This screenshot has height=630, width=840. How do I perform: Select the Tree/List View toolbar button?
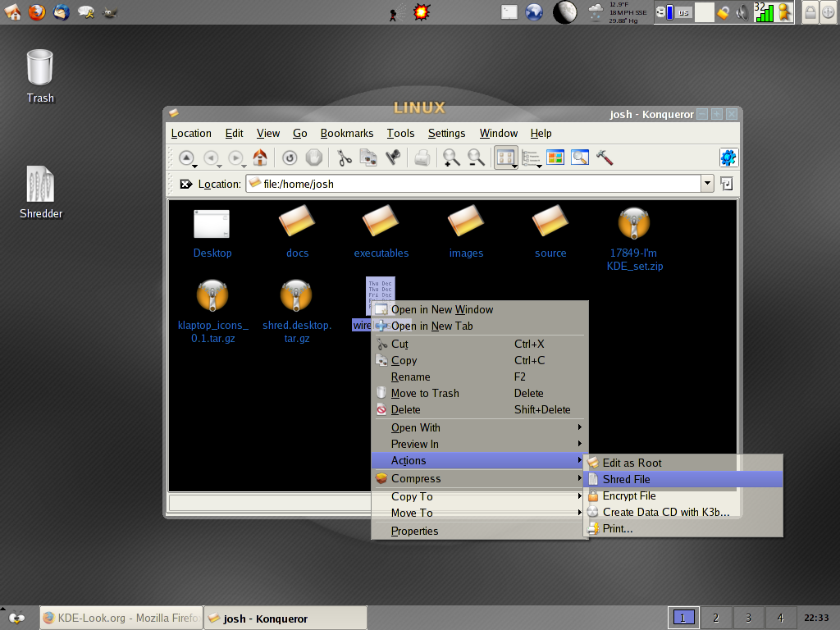pyautogui.click(x=530, y=157)
